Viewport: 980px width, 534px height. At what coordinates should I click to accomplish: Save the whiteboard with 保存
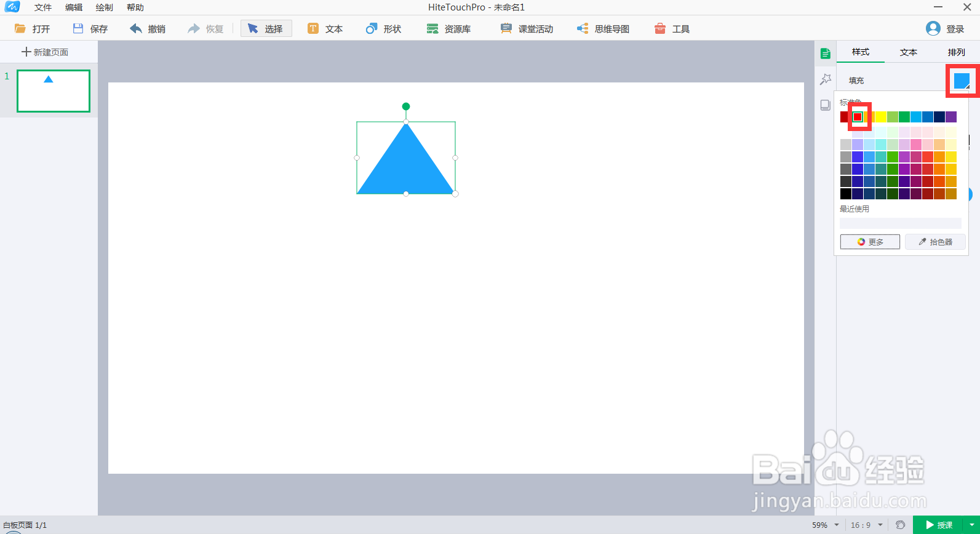[x=90, y=29]
